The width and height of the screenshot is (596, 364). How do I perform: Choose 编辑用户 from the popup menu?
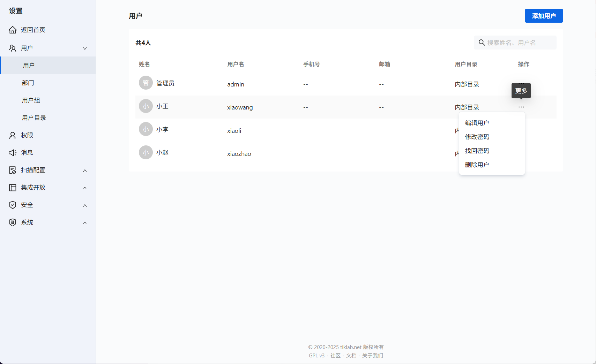(x=492, y=123)
